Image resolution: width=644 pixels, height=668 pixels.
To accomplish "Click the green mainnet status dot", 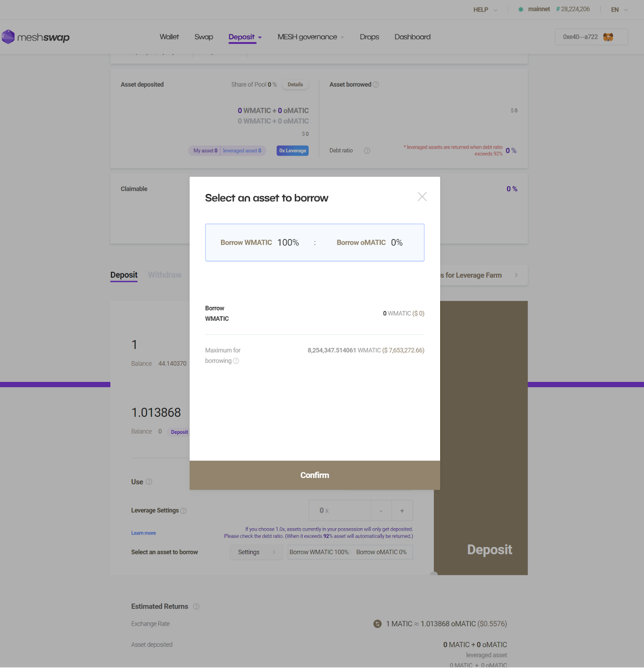I will pos(521,9).
